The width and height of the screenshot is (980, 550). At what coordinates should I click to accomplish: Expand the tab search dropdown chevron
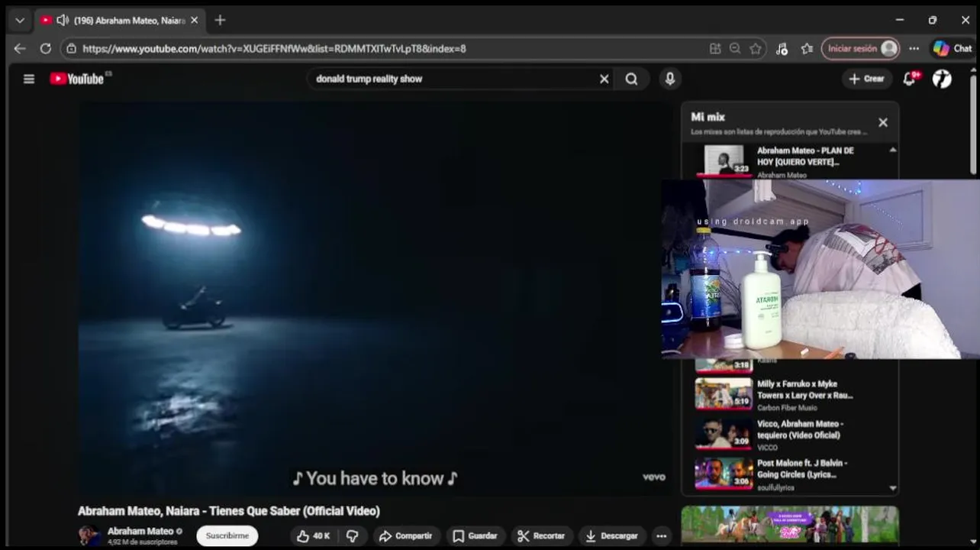[x=20, y=21]
